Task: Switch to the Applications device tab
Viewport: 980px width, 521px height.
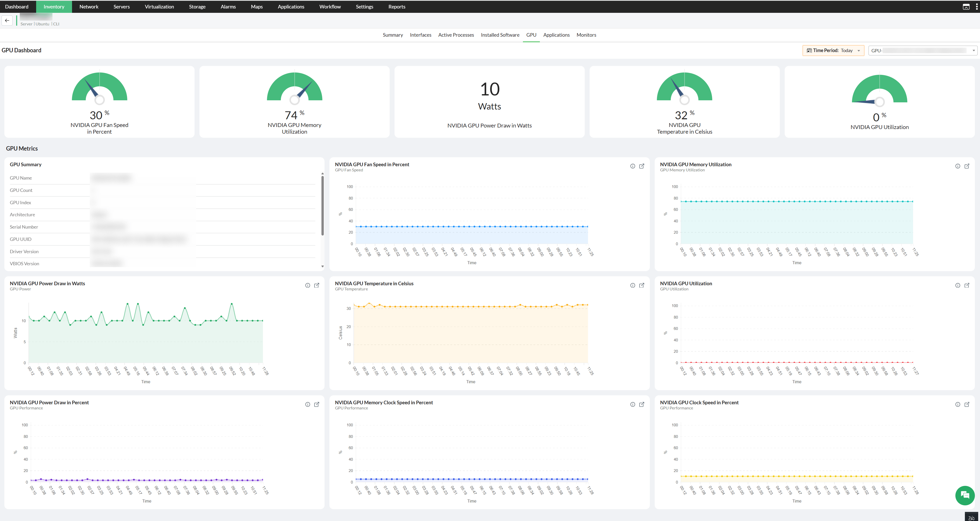Action: pos(556,35)
